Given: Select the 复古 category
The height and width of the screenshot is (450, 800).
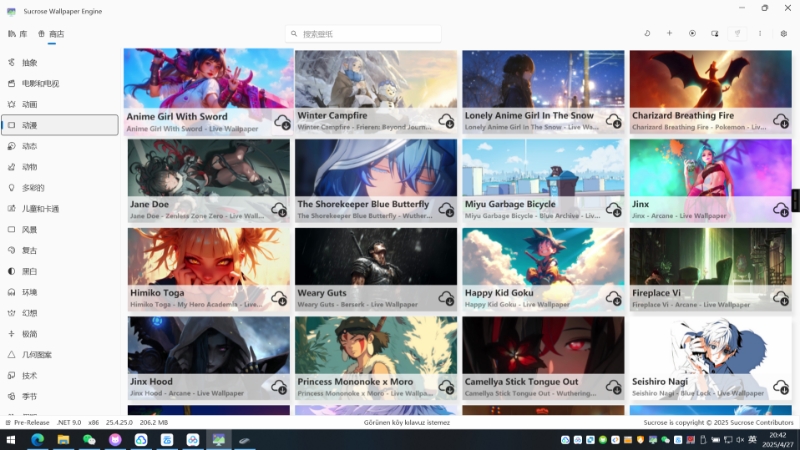Looking at the screenshot, I should click(x=60, y=251).
